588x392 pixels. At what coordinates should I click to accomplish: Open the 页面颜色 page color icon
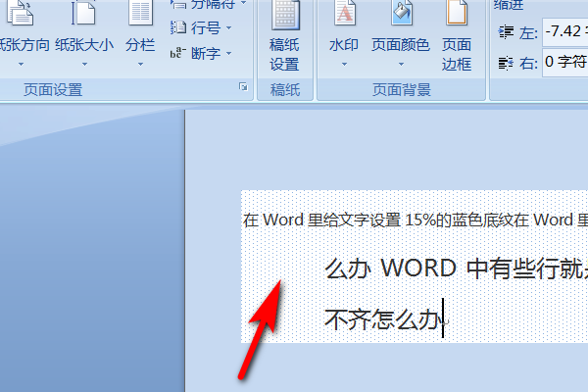point(401,13)
